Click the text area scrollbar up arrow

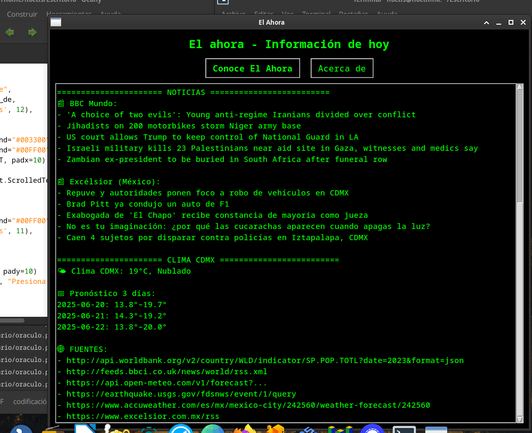(x=519, y=87)
